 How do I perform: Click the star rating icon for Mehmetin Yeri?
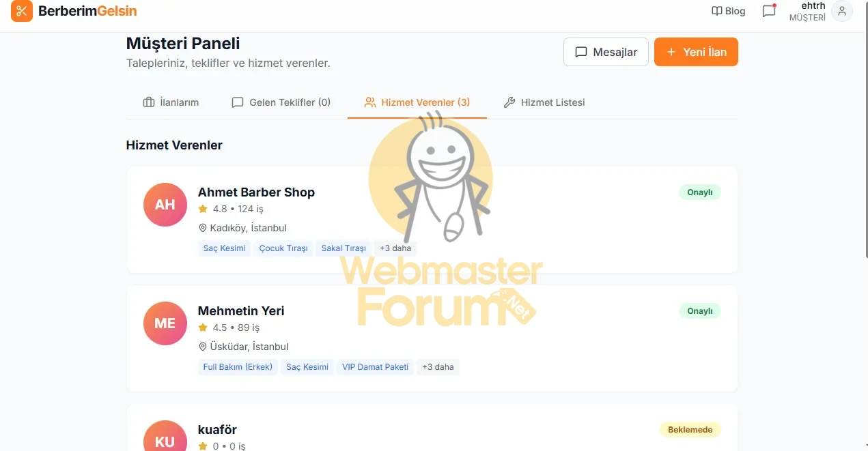click(x=203, y=328)
